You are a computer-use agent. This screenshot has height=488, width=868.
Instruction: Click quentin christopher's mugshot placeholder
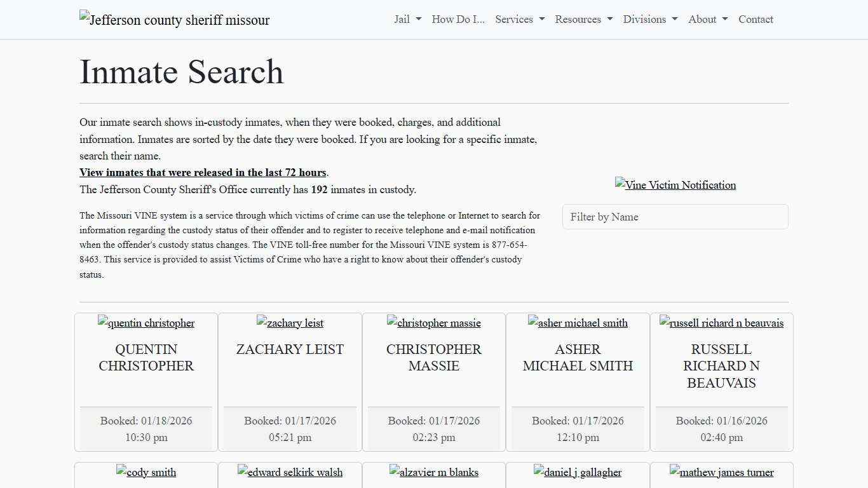pyautogui.click(x=146, y=323)
